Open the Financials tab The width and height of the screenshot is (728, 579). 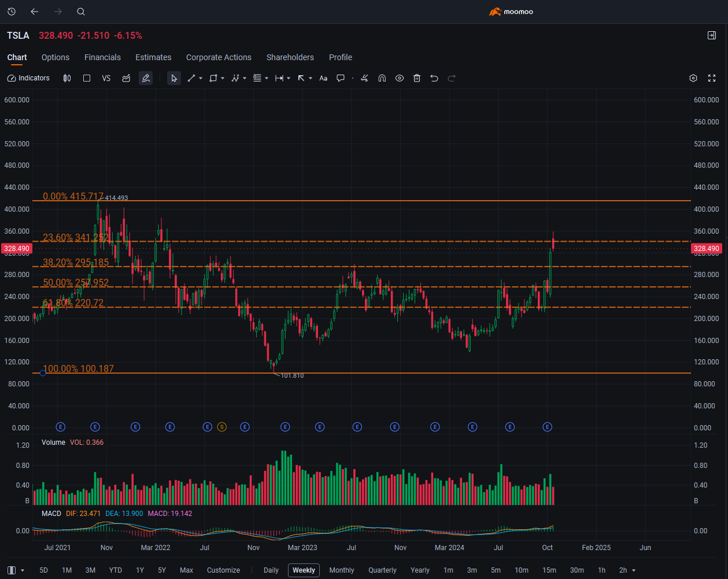102,57
